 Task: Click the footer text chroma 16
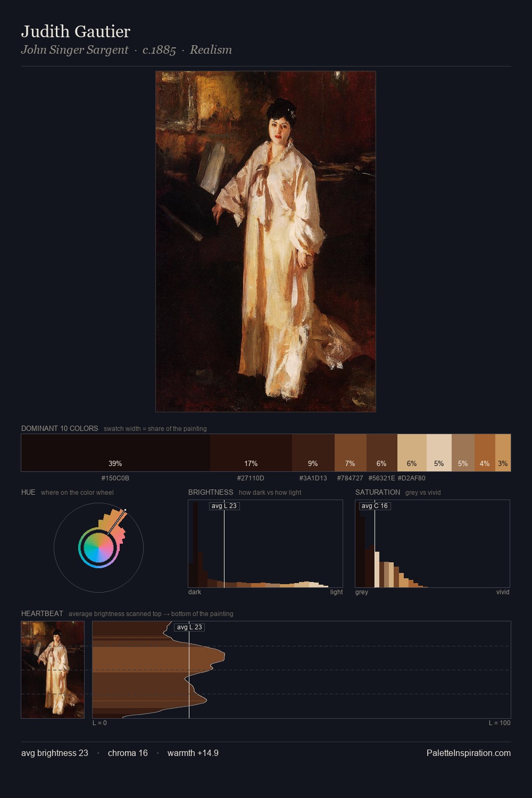[128, 753]
